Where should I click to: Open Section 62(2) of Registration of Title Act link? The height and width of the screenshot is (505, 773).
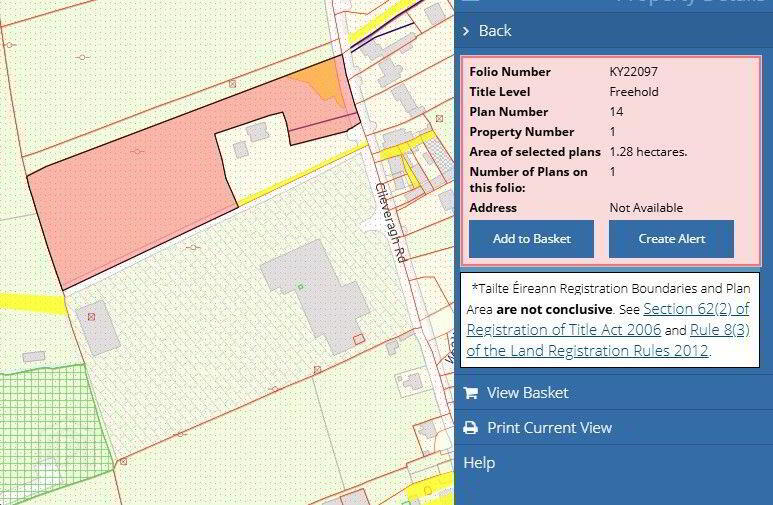(608, 319)
